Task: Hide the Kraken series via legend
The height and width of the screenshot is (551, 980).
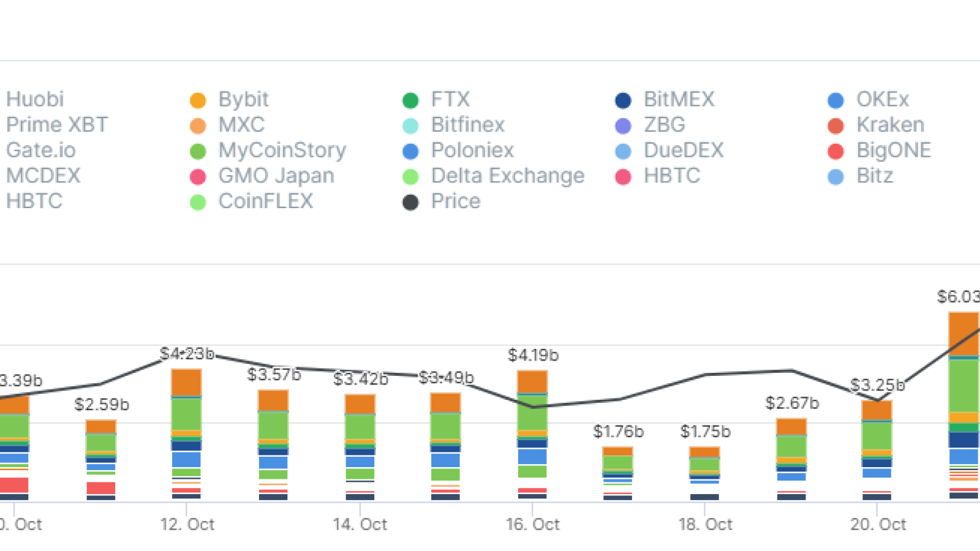Action: [x=876, y=125]
